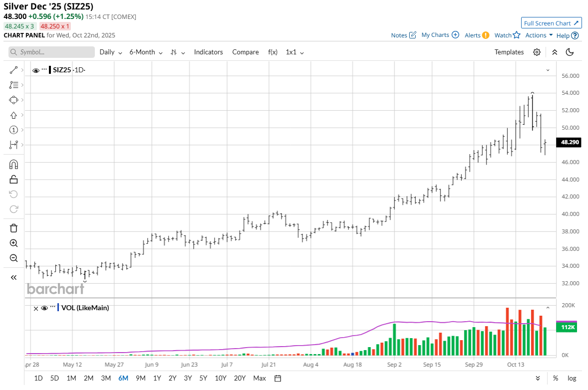Open Full Screen Chart
Image resolution: width=588 pixels, height=390 pixels.
[x=551, y=23]
